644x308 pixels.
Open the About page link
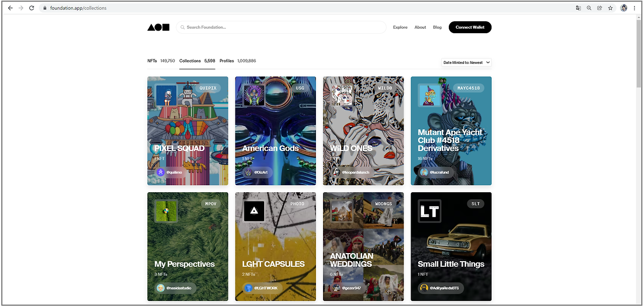(420, 27)
